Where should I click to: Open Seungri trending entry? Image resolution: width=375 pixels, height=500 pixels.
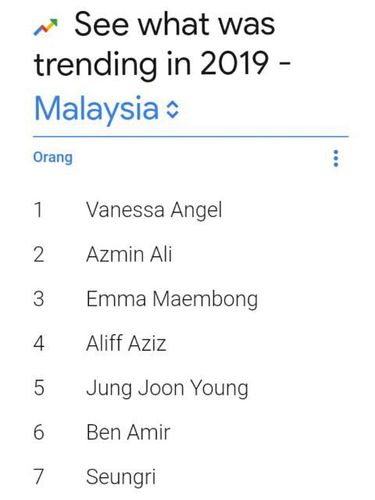pyautogui.click(x=121, y=478)
